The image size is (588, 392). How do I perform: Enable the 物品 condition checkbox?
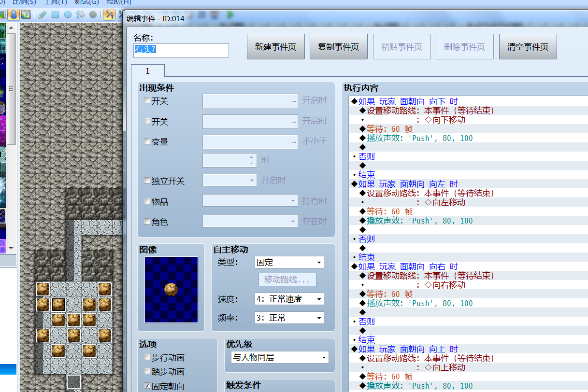[147, 201]
